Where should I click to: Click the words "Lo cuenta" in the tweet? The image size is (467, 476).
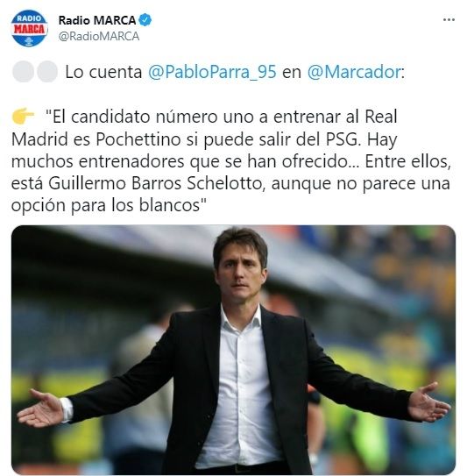click(103, 72)
